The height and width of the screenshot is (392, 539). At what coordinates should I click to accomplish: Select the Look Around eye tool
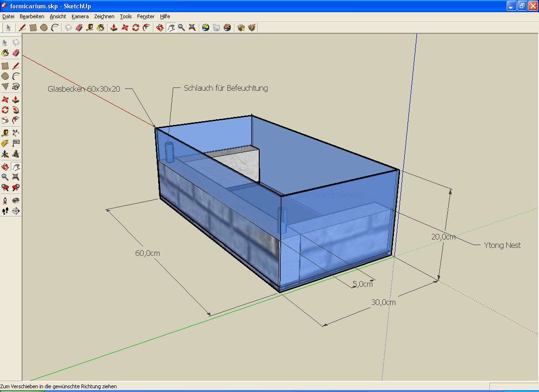[x=16, y=200]
